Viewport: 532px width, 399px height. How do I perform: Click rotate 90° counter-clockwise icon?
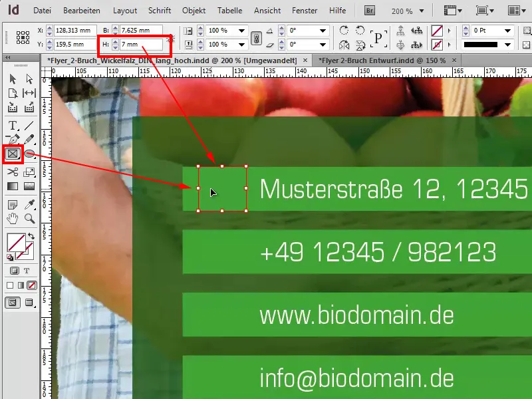coord(360,30)
